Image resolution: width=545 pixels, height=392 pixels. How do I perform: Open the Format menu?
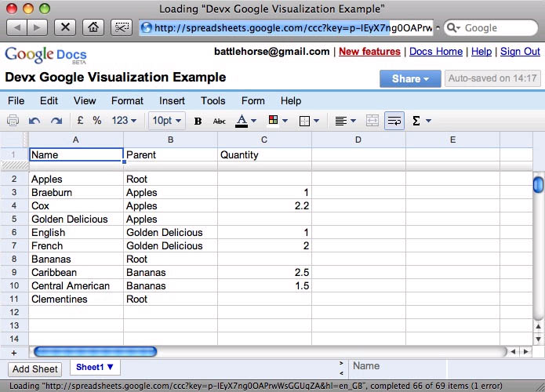coord(127,101)
